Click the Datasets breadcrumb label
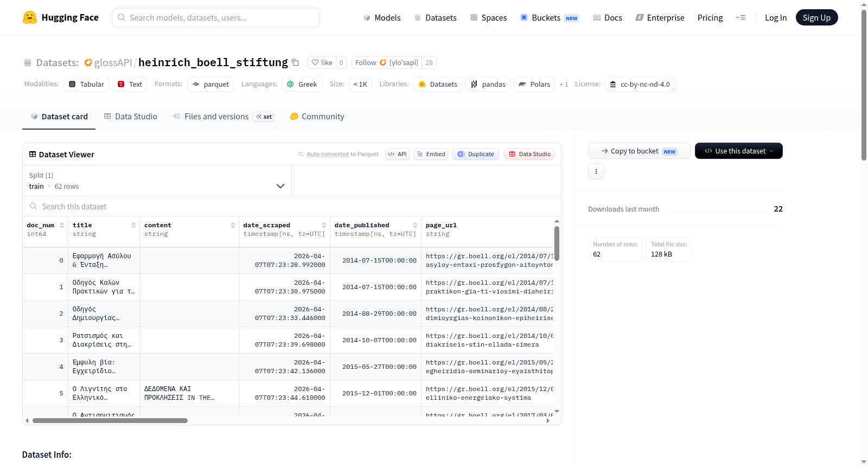 (57, 62)
